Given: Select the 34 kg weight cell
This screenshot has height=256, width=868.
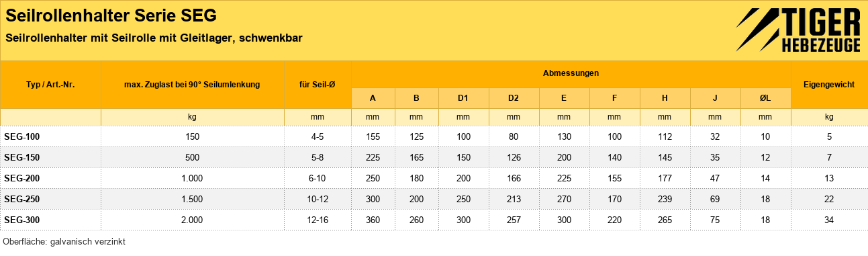Looking at the screenshot, I should 829,220.
